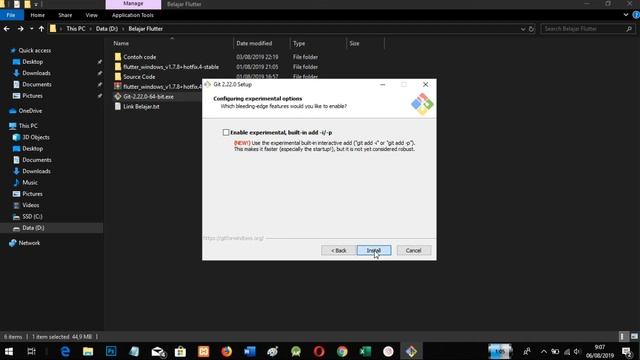The image size is (640, 360).
Task: Open the volume control in the tray
Action: pyautogui.click(x=577, y=351)
